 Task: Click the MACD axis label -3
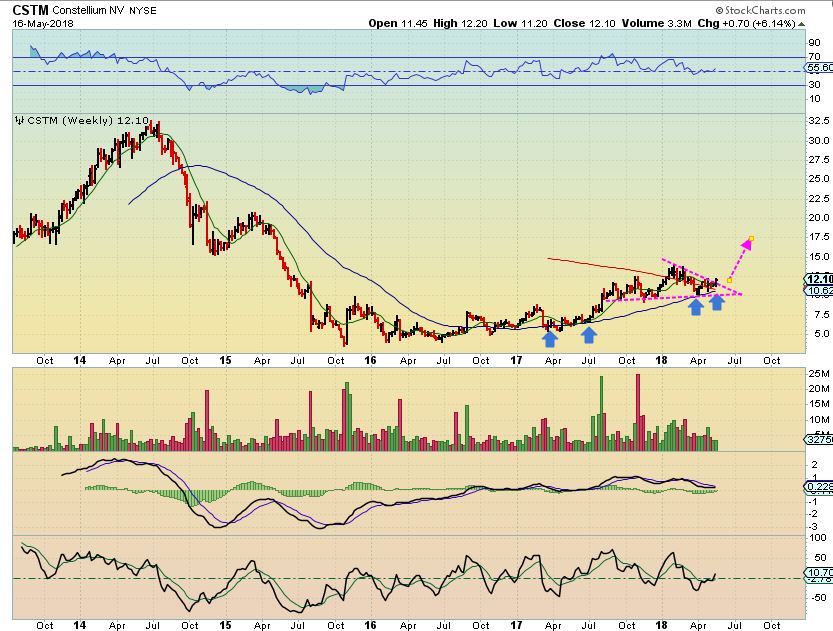[813, 527]
